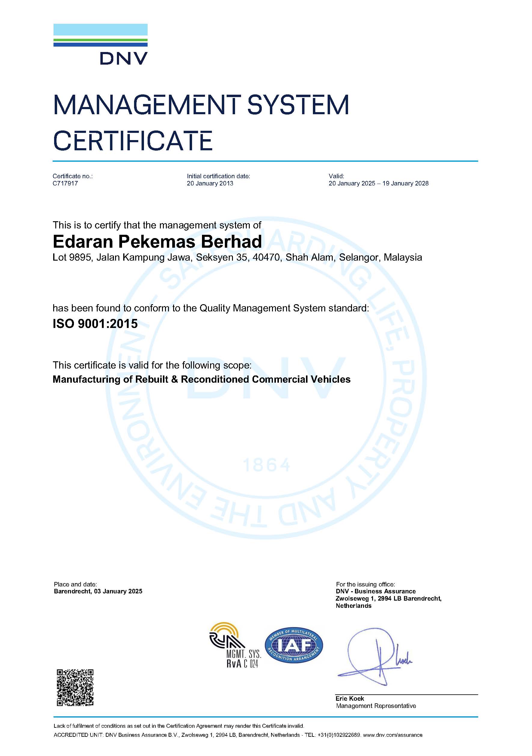Image resolution: width=532 pixels, height=756 pixels.
Task: Click the 'Place and date:' label
Action: point(75,584)
